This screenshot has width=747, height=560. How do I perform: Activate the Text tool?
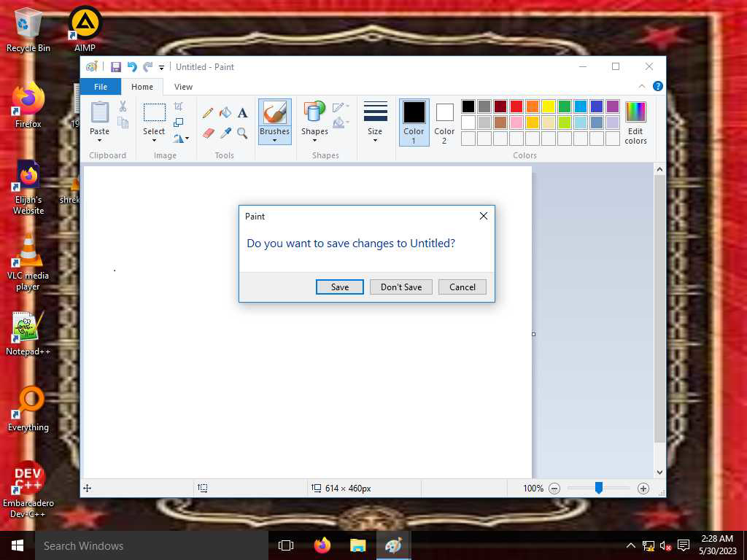[x=242, y=113]
